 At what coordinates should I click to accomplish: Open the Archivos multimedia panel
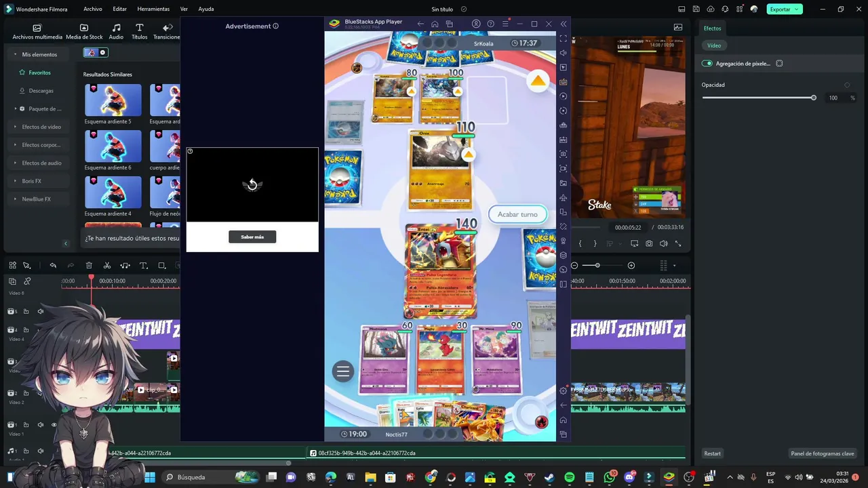tap(37, 32)
